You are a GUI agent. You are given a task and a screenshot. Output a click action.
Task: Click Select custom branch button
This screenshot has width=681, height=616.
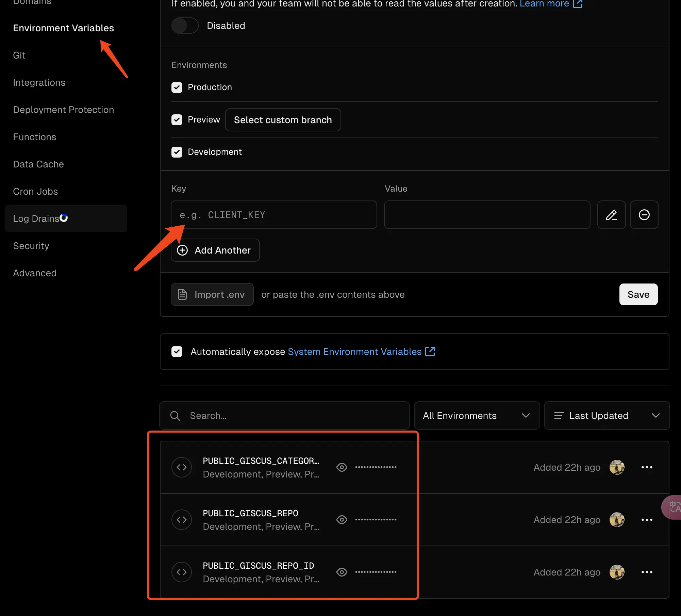(x=283, y=120)
